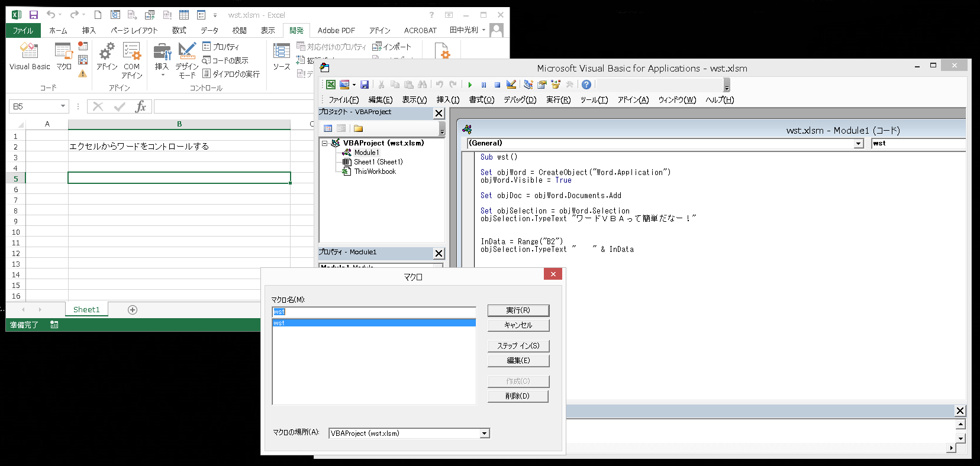Toggle Use Relative References in the code group
Screen dimensions: 980x466
point(83,60)
